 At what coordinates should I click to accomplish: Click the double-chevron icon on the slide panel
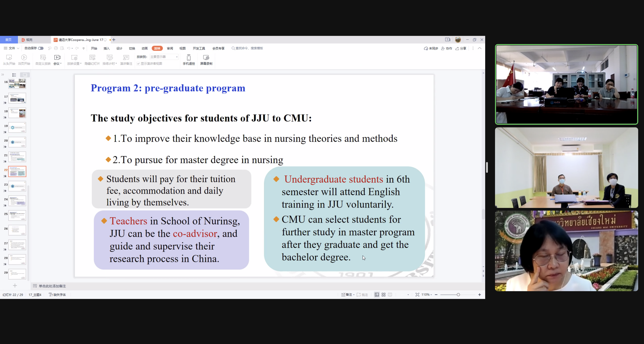pos(3,75)
